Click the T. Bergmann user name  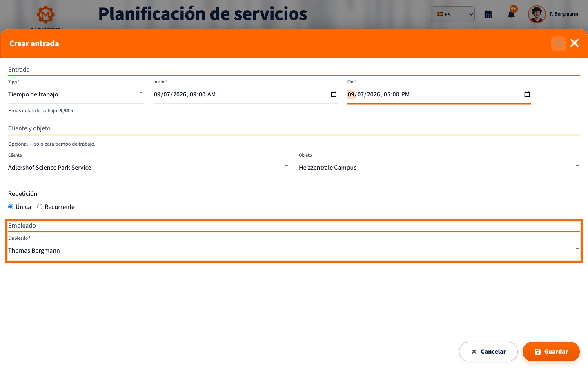563,14
